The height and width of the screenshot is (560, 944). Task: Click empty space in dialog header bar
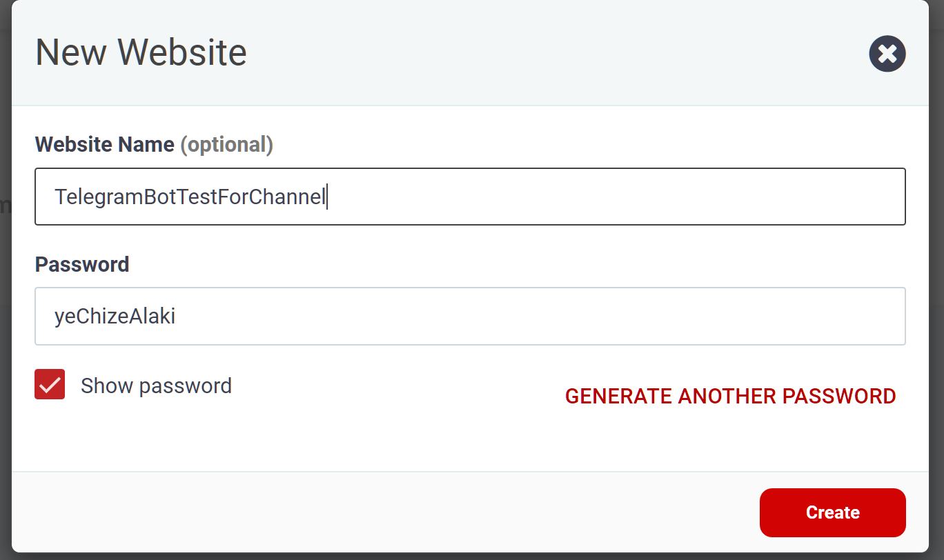point(552,52)
